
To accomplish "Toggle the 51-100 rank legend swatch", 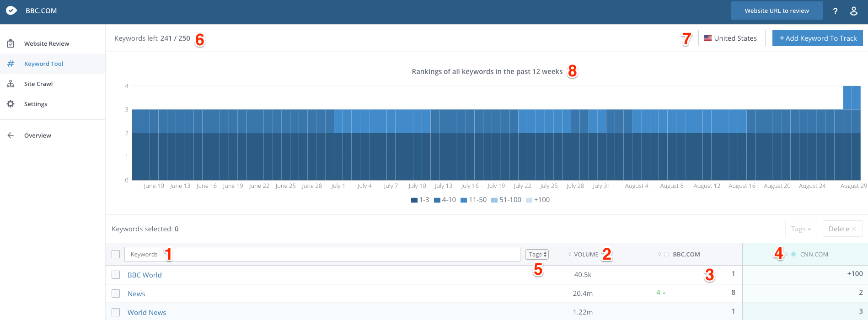I will 494,200.
